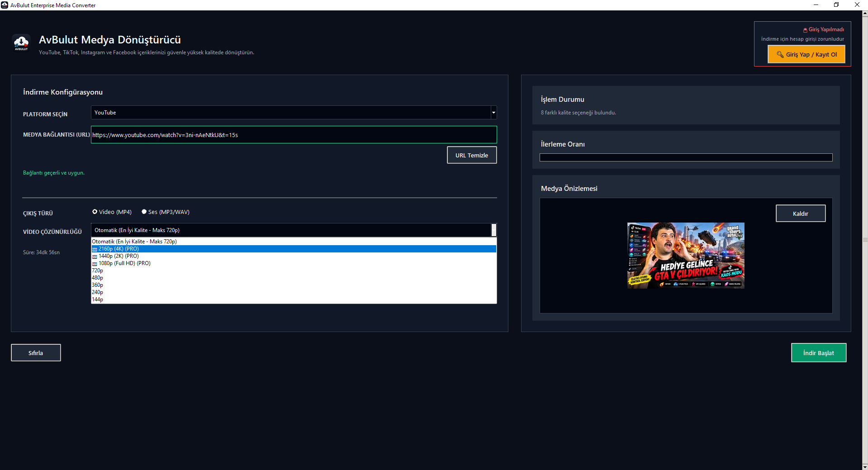The height and width of the screenshot is (470, 868).
Task: Click the app icon in the title bar
Action: click(x=5, y=5)
